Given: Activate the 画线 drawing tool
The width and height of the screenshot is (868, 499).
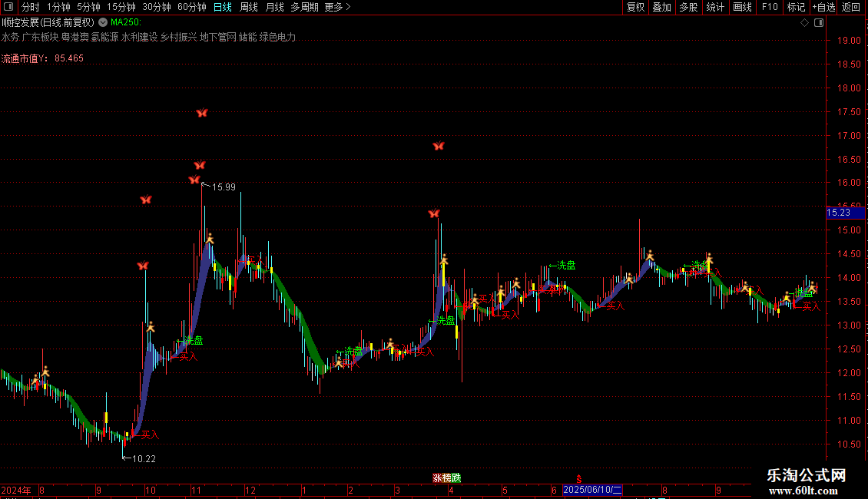Looking at the screenshot, I should pyautogui.click(x=742, y=7).
